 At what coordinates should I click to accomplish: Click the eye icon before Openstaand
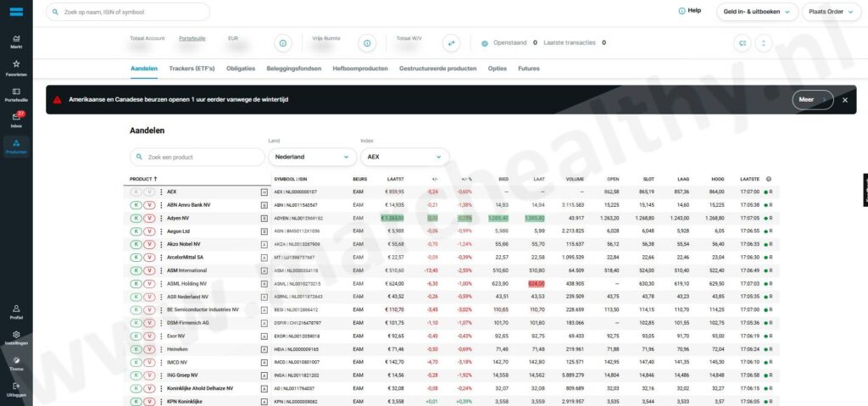tap(484, 43)
